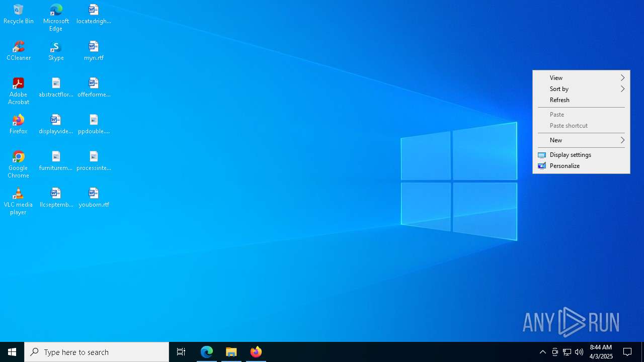Select the CCleaner desktop shortcut
644x362 pixels.
pos(19,51)
